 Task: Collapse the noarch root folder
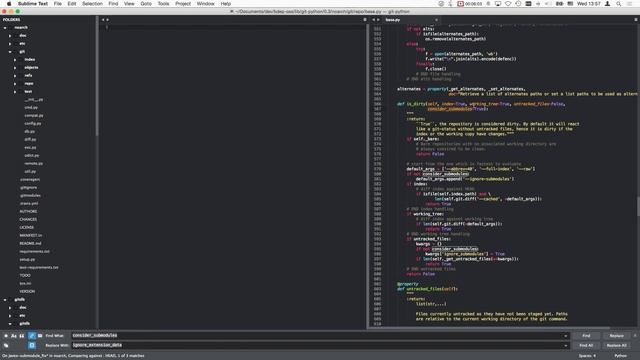pos(5,28)
